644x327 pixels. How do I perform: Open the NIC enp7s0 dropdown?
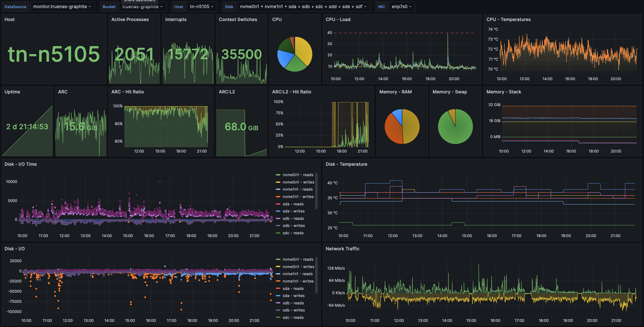pos(401,7)
